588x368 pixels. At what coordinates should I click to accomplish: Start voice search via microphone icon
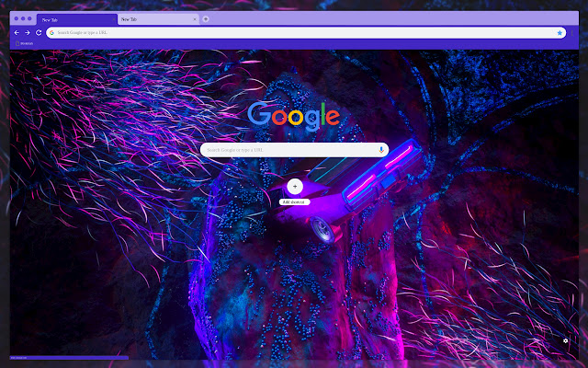pyautogui.click(x=381, y=150)
